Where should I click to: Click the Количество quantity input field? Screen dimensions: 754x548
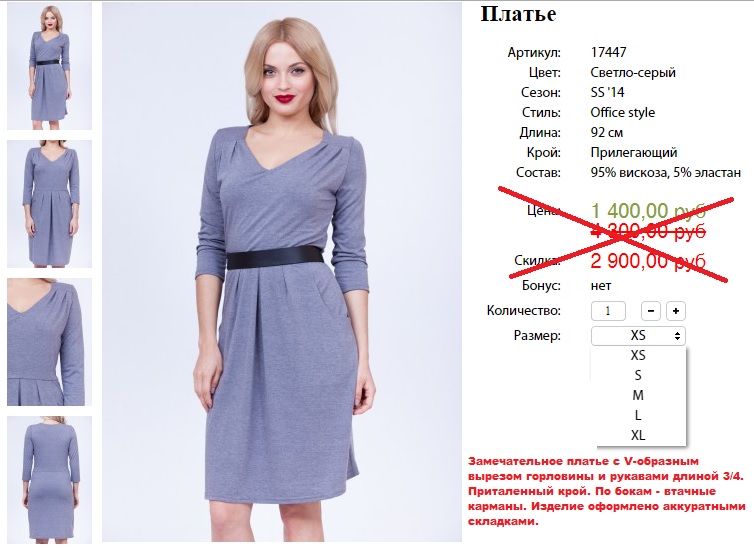coord(608,311)
